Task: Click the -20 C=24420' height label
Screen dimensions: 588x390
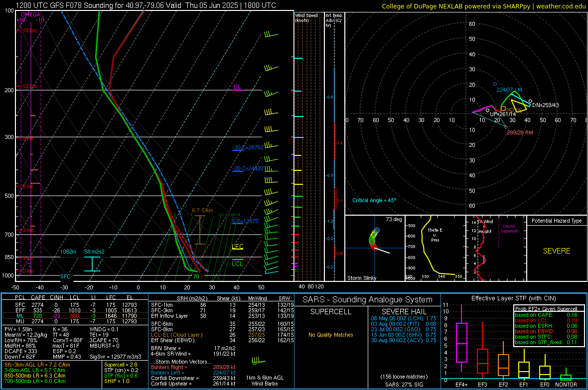Action: (x=248, y=168)
